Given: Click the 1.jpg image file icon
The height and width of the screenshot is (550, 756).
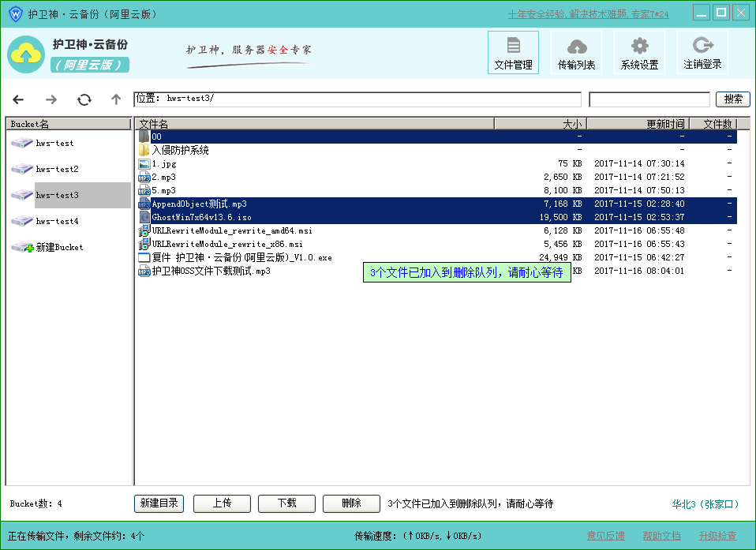Looking at the screenshot, I should point(144,164).
